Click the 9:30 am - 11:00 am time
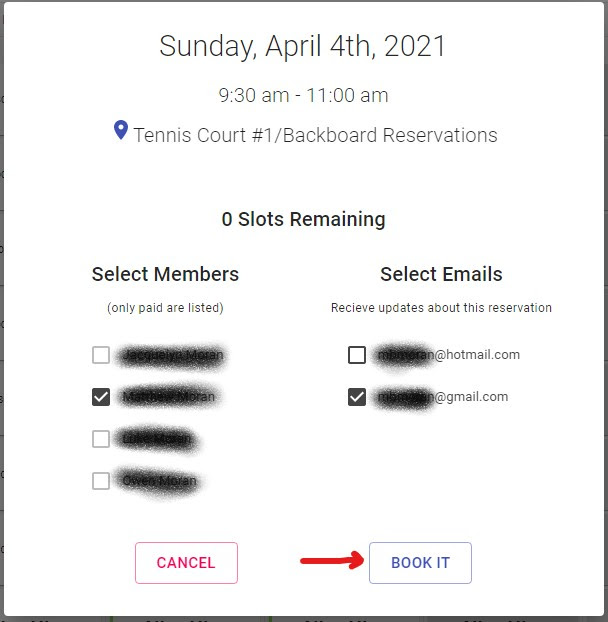The image size is (608, 622). (303, 96)
